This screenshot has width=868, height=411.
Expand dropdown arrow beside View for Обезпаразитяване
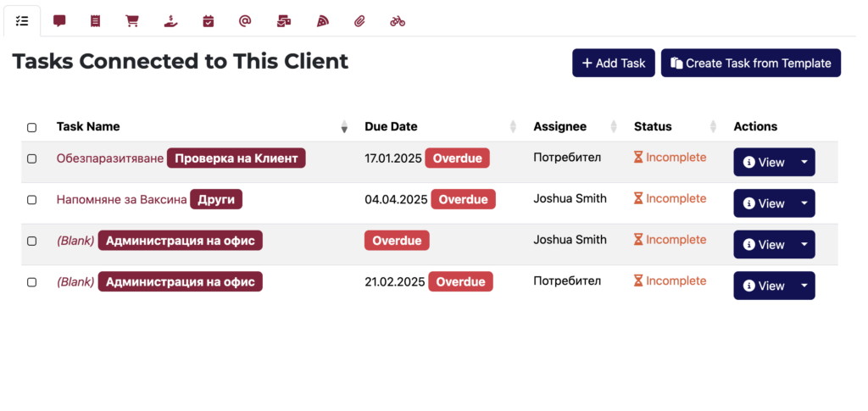pos(804,163)
